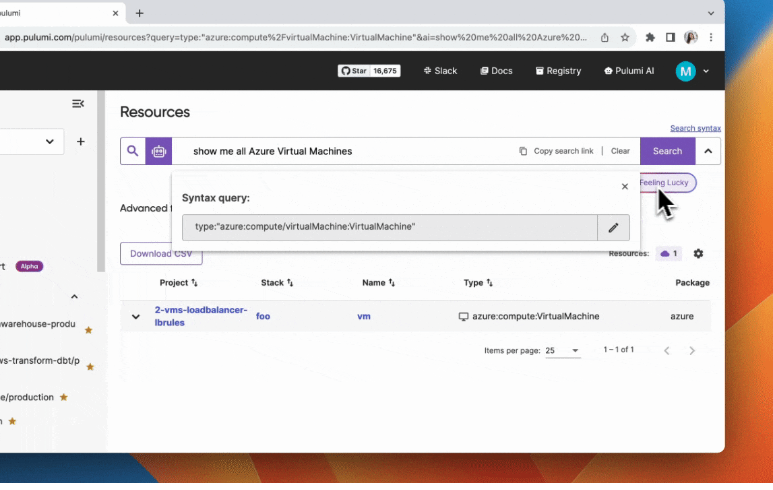The width and height of the screenshot is (773, 490).
Task: Open Docs in the header
Action: point(496,71)
